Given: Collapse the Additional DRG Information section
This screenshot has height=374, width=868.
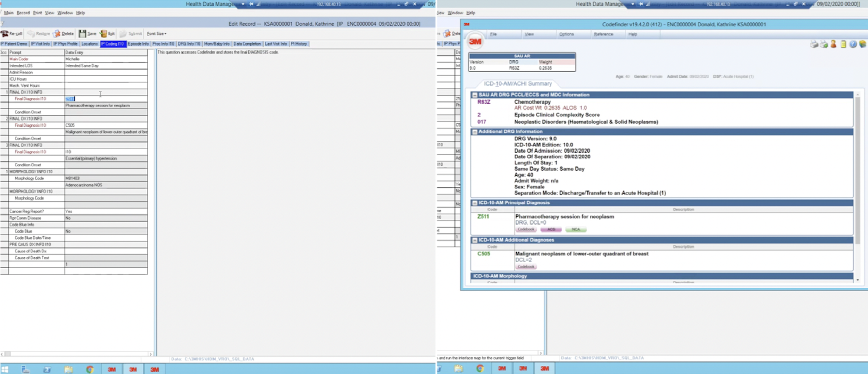Looking at the screenshot, I should coord(475,132).
